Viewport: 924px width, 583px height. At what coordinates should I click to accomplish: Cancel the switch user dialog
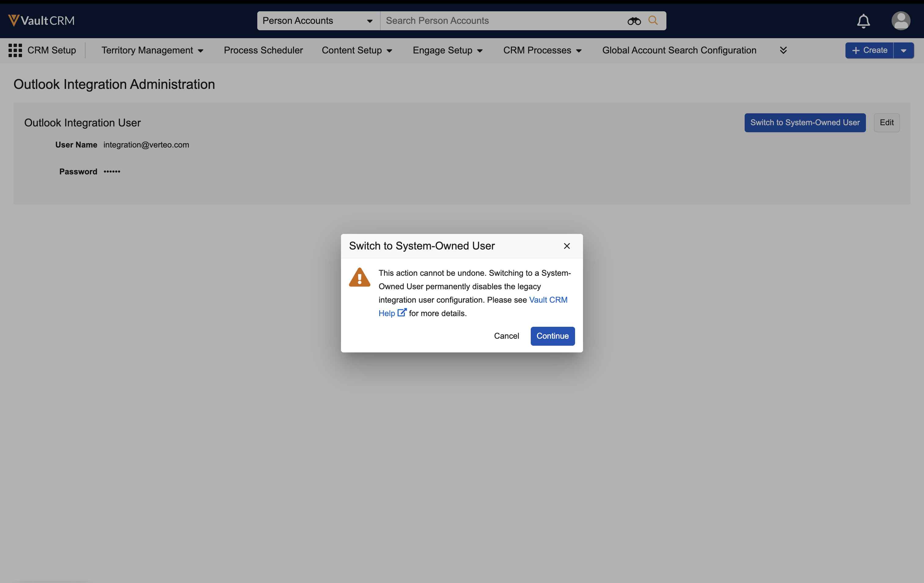click(x=506, y=336)
